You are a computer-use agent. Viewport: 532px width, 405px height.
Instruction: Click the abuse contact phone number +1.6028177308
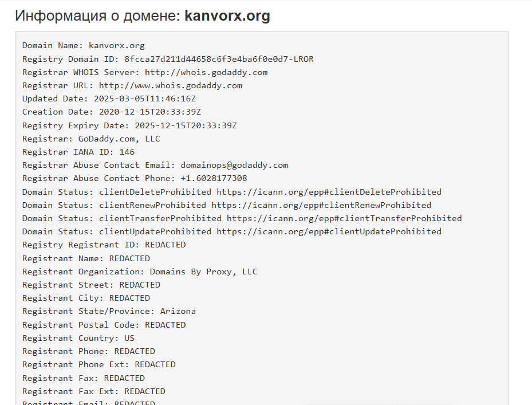[x=214, y=178]
